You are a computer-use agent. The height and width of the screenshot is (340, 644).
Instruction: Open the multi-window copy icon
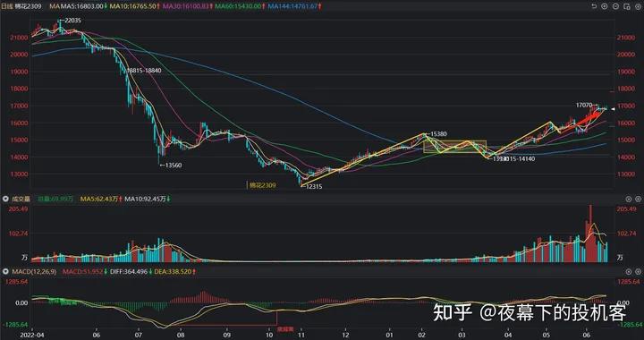(626, 6)
